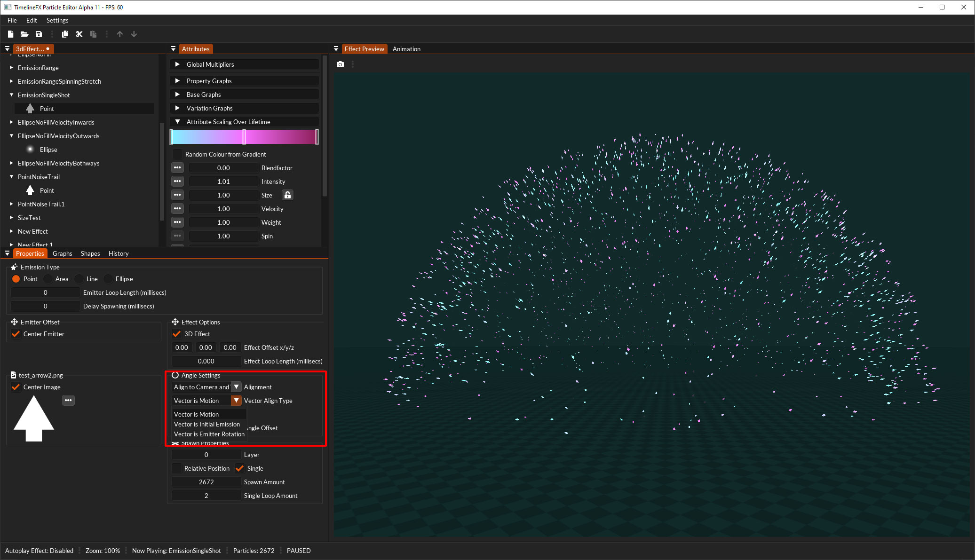The width and height of the screenshot is (975, 560).
Task: Edit the Spawn Amount input field
Action: (x=206, y=481)
